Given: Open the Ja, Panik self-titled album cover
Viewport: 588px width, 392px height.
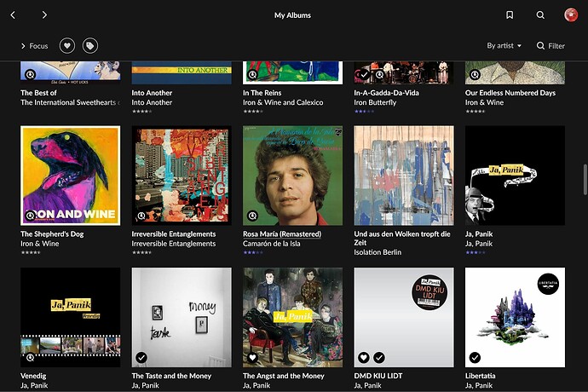Looking at the screenshot, I should [515, 176].
